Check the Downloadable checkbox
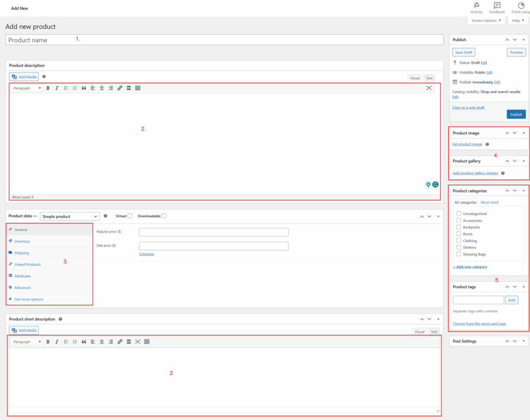Image resolution: width=530 pixels, height=420 pixels. (x=164, y=216)
